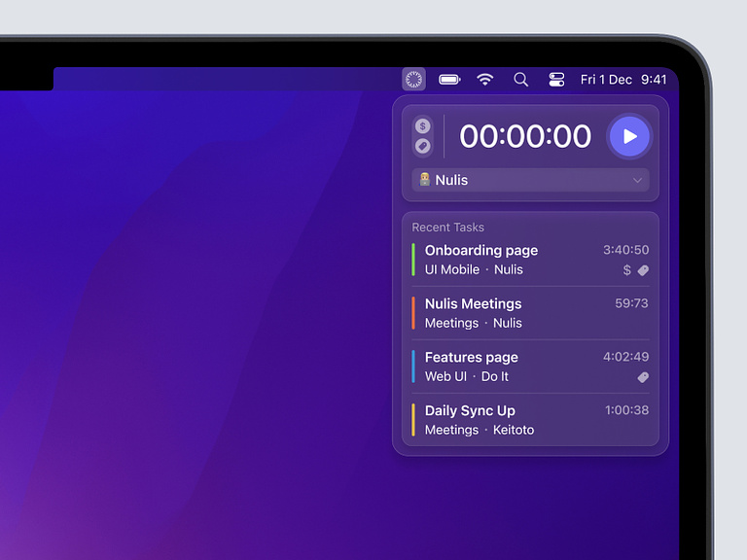747x560 pixels.
Task: Open the time tracker menu bar icon
Action: tap(413, 80)
